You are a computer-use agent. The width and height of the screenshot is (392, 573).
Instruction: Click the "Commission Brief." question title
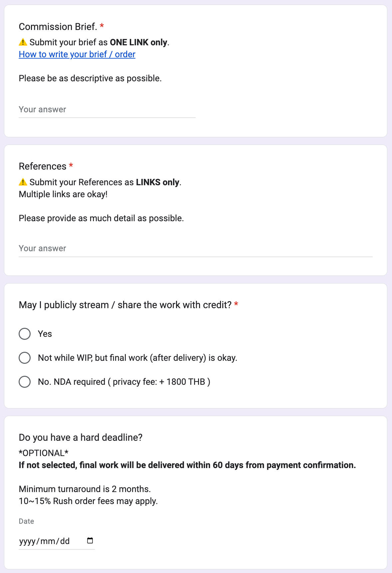[58, 27]
